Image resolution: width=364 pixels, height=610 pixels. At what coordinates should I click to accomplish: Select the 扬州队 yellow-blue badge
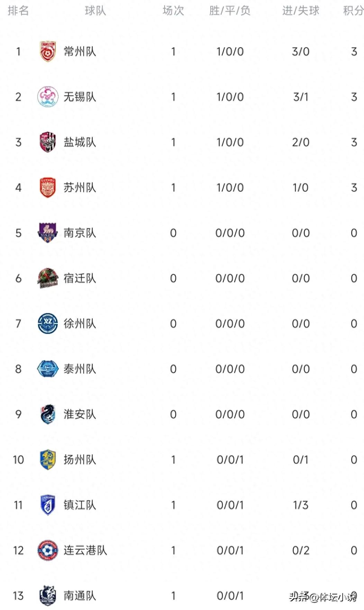(48, 460)
